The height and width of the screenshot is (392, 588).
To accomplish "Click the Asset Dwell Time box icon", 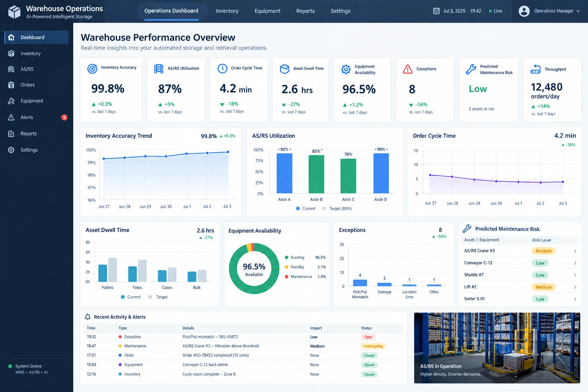I will coord(284,69).
